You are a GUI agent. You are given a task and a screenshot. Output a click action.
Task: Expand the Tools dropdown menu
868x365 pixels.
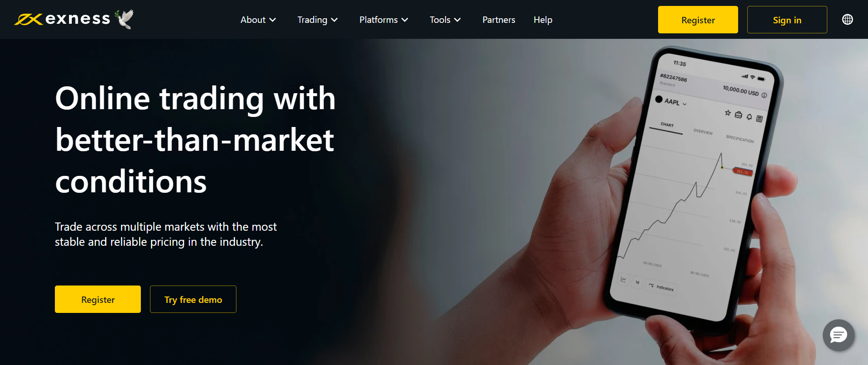pyautogui.click(x=445, y=20)
